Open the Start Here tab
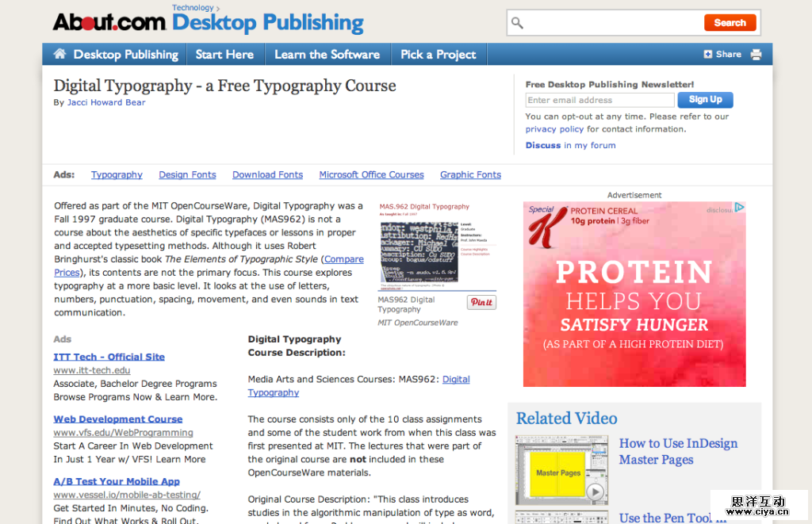Viewport: 812px width, 524px height. tap(224, 55)
